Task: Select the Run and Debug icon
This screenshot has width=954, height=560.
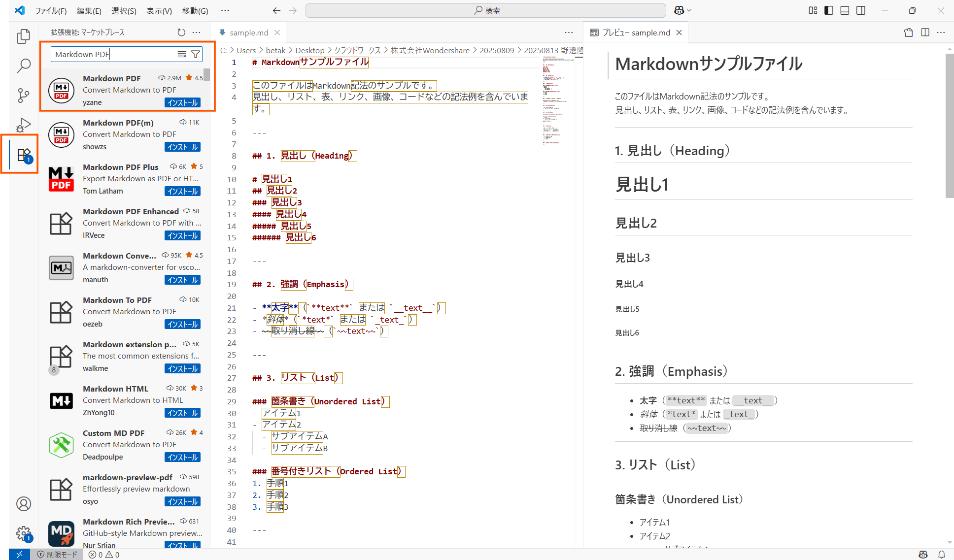Action: tap(23, 125)
